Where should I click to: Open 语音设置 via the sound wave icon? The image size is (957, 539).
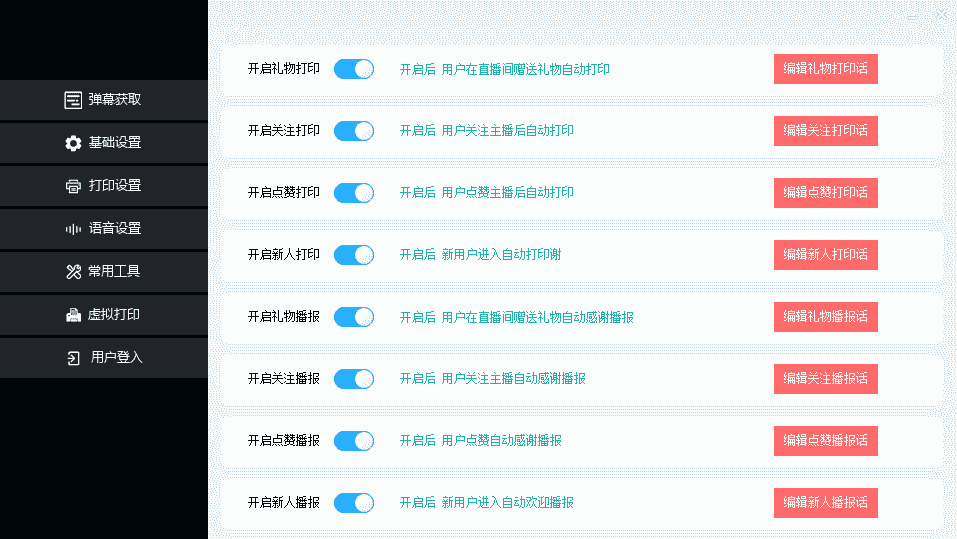click(x=73, y=229)
